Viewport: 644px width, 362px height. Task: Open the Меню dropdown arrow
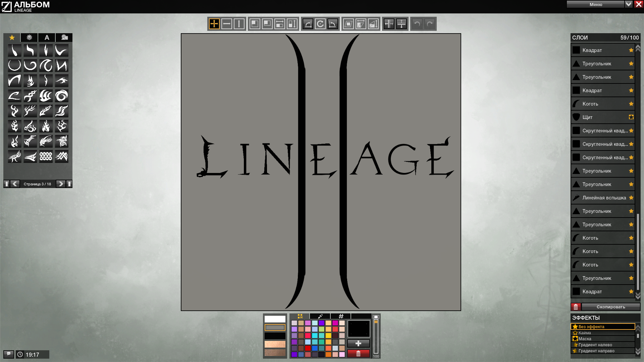629,4
